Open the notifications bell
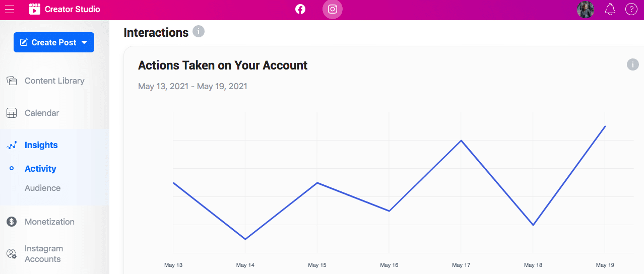The height and width of the screenshot is (274, 644). pos(610,9)
